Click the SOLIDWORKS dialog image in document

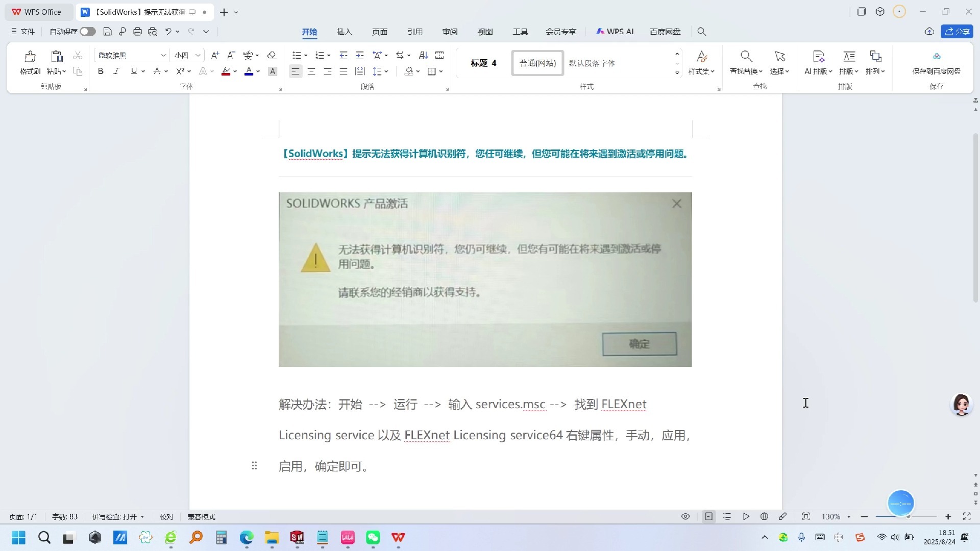(x=485, y=280)
